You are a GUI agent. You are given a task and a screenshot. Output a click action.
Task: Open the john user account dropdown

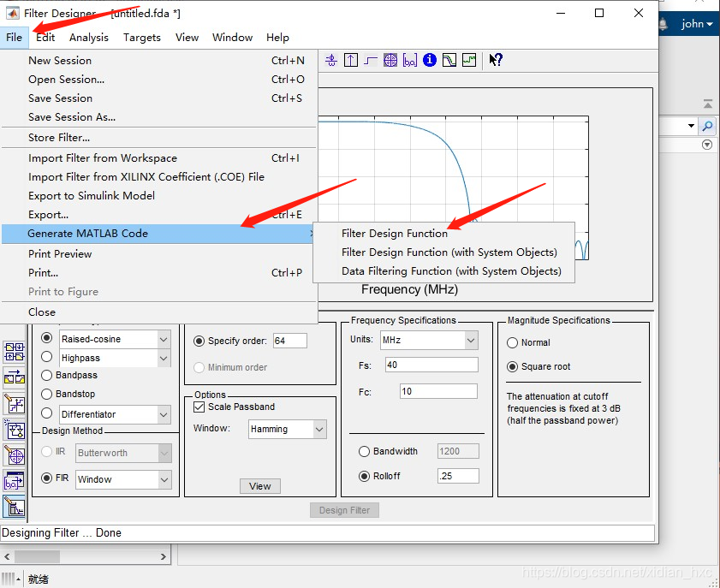pos(697,24)
